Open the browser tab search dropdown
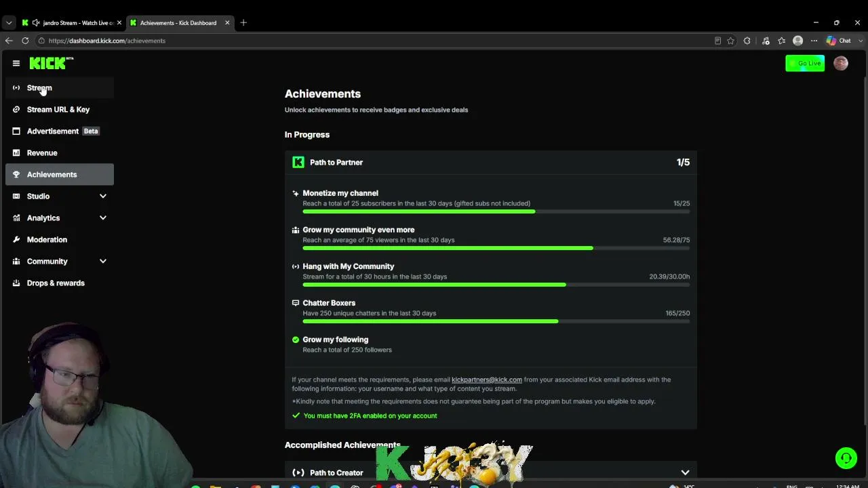The width and height of the screenshot is (868, 488). (9, 22)
